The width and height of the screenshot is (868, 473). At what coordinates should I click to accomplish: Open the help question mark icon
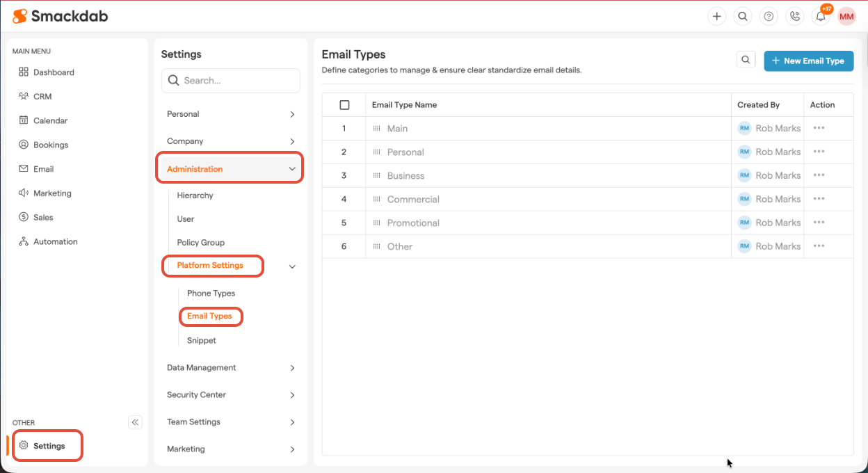click(769, 16)
